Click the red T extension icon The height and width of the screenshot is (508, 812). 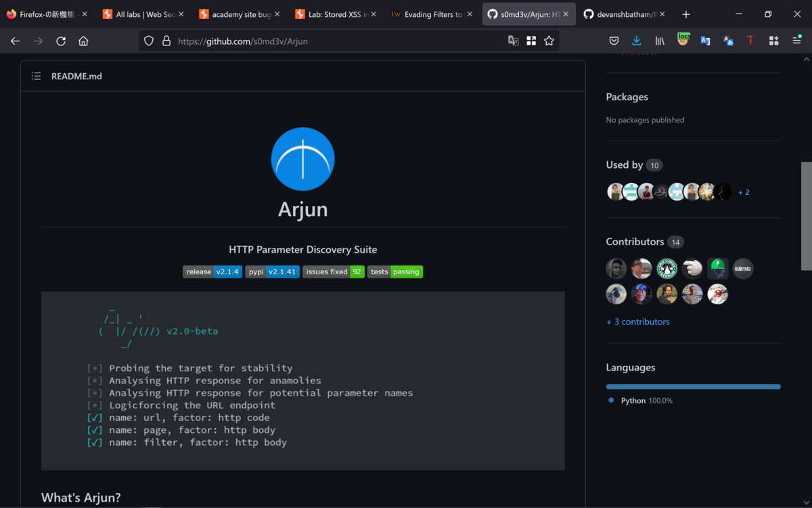750,41
